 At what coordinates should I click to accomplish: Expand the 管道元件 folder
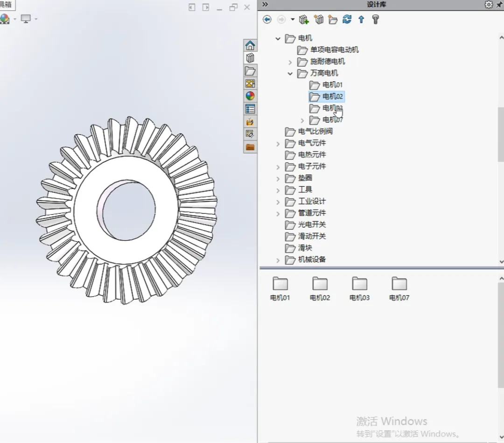coord(278,214)
